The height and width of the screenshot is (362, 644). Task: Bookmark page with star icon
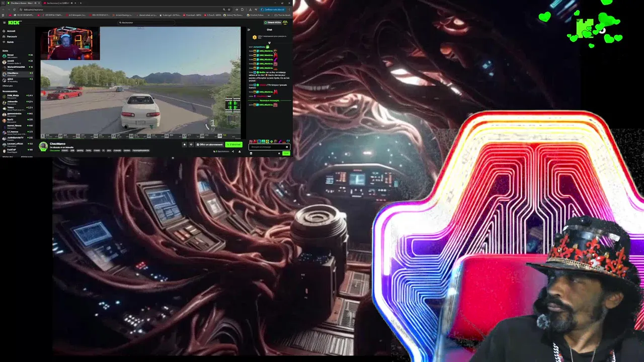tap(229, 10)
